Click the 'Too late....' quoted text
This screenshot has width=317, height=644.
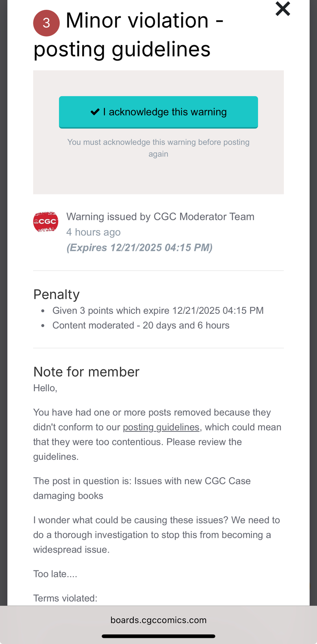55,574
